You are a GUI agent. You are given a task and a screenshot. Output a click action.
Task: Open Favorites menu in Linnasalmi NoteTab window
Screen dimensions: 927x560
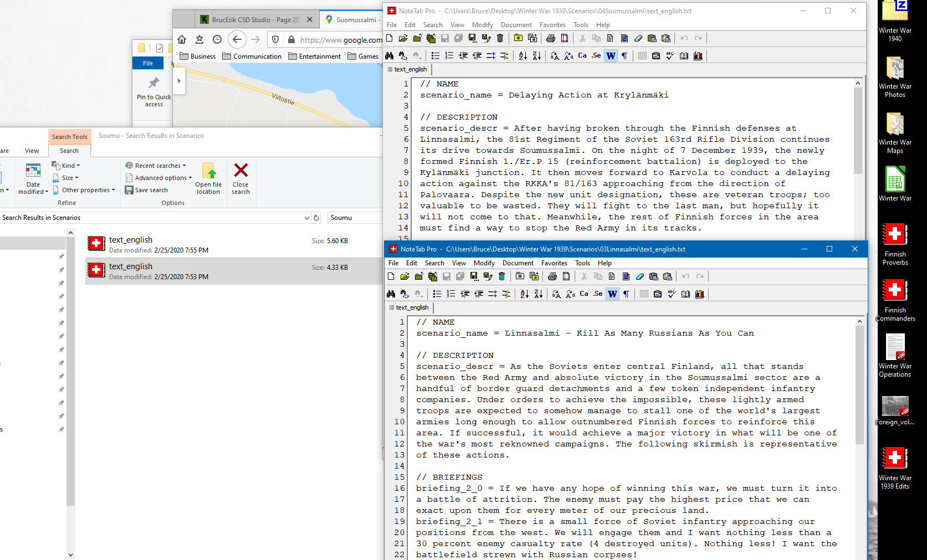[x=554, y=263]
